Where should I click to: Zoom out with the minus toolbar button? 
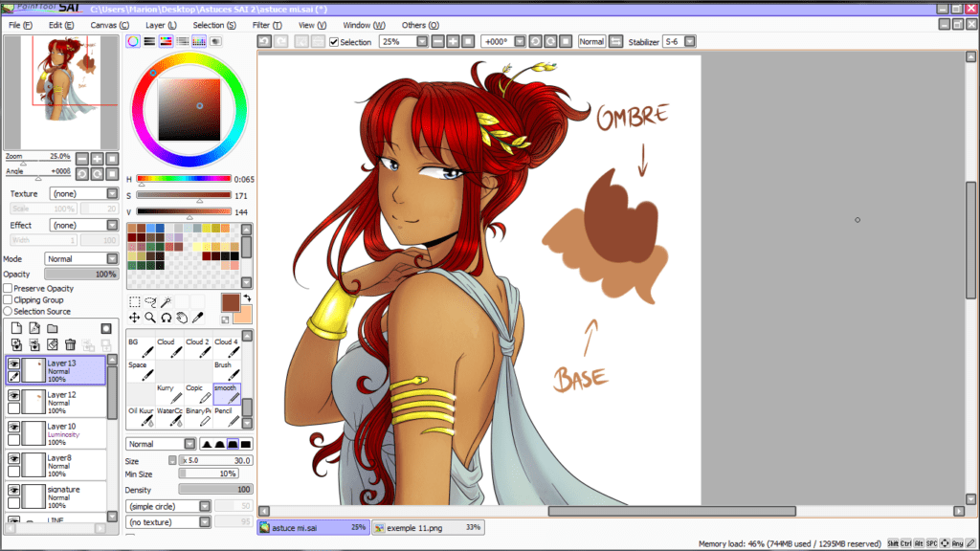438,41
